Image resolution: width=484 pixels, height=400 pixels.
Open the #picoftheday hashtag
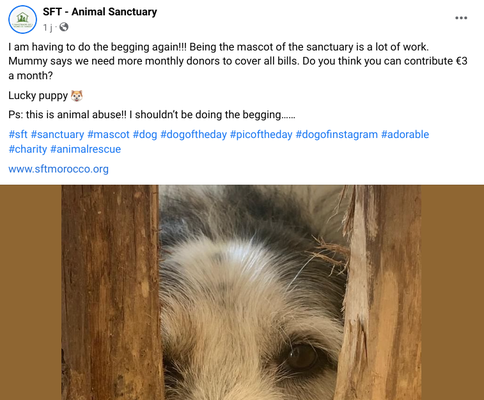pos(261,134)
